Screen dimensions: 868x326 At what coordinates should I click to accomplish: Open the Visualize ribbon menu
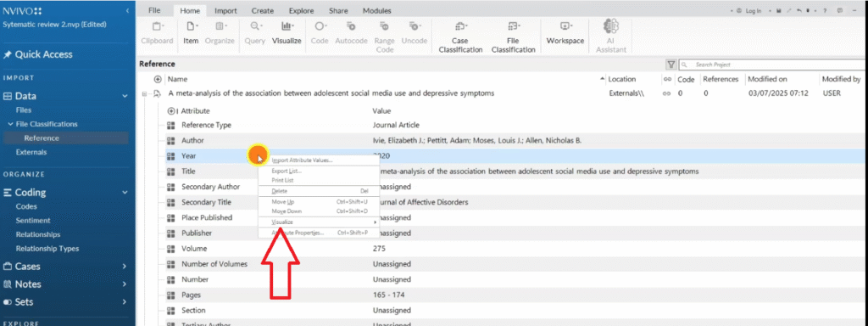(287, 33)
